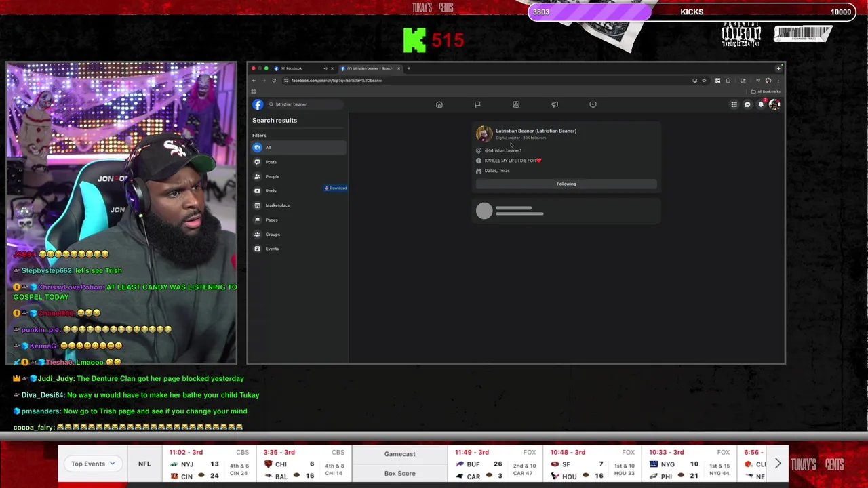Click the browser back arrow

click(254, 81)
